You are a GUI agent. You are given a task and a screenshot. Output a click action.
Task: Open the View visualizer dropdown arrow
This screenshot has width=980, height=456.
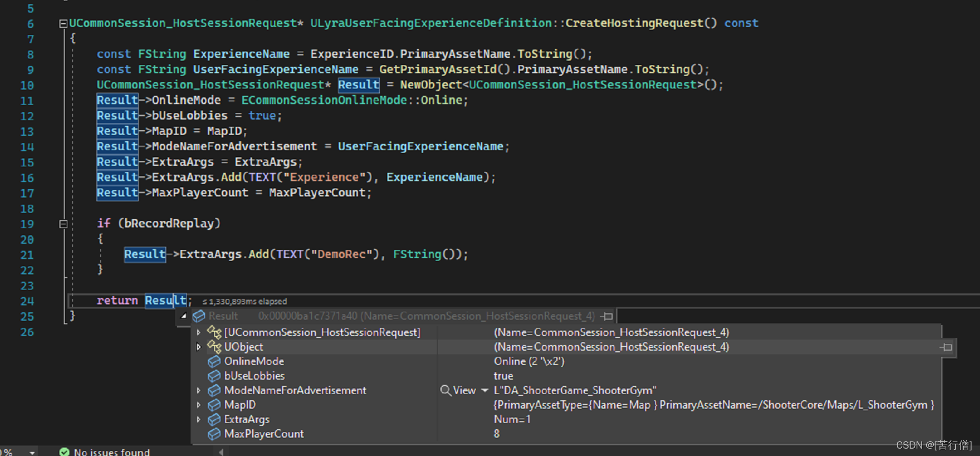tap(485, 391)
